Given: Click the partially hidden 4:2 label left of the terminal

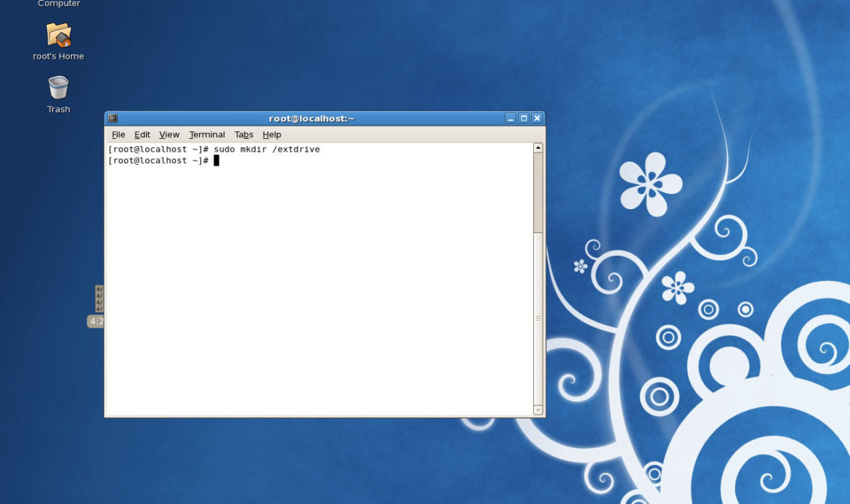Looking at the screenshot, I should 96,321.
